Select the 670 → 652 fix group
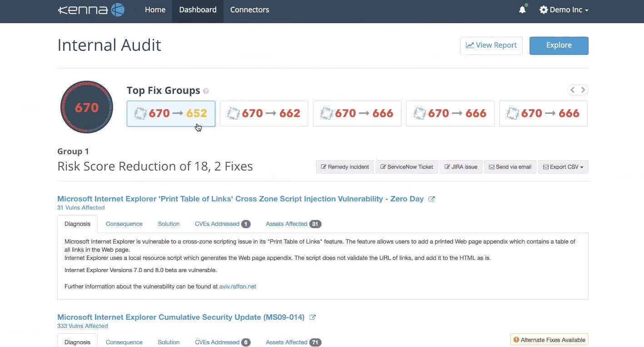The image size is (644, 347). pyautogui.click(x=171, y=113)
